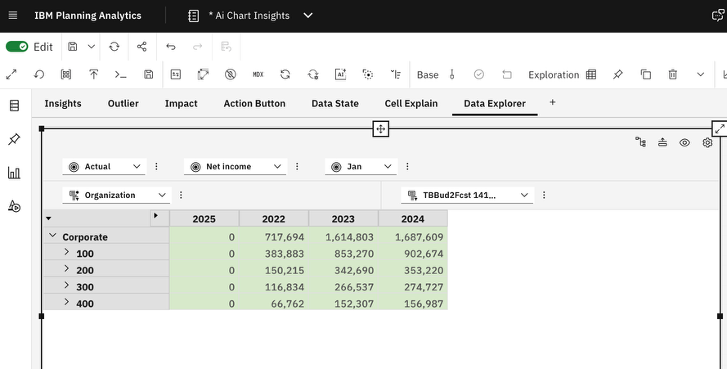The width and height of the screenshot is (728, 370).
Task: Open the widget settings gear icon
Action: click(707, 143)
